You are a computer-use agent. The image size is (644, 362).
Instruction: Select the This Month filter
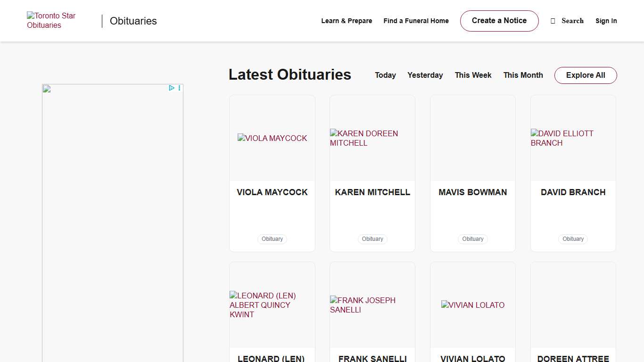click(523, 75)
